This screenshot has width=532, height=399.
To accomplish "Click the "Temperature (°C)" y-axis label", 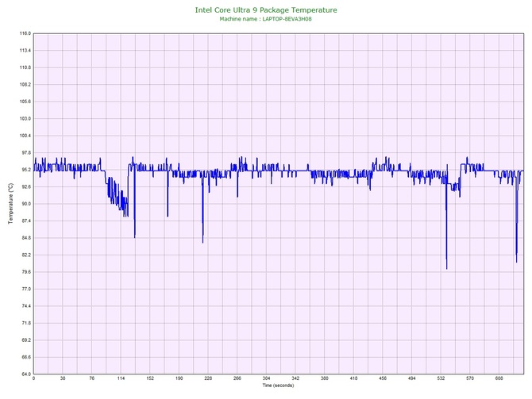I will (x=10, y=203).
